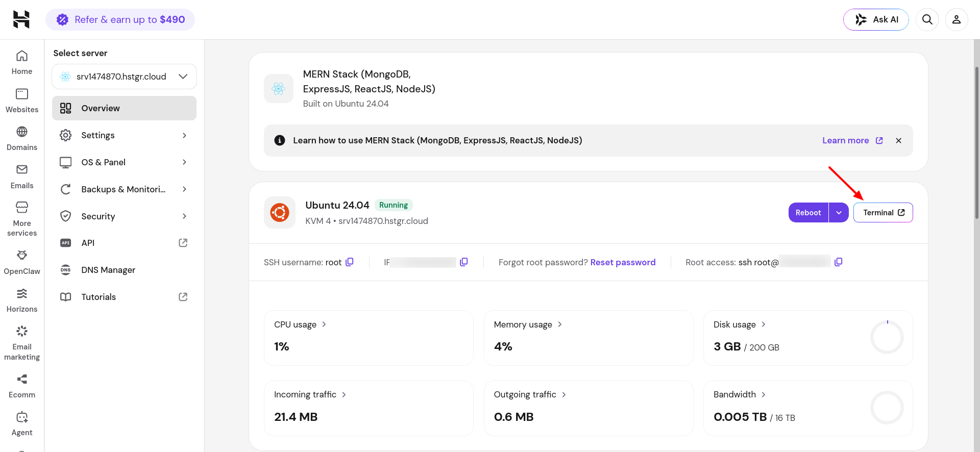Click the '4%' memory usage value
The width and height of the screenshot is (980, 452).
coord(503,346)
